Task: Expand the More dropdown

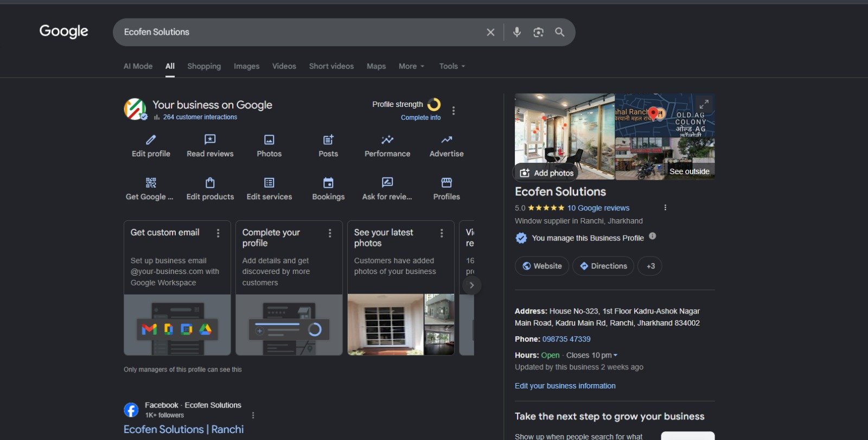Action: coord(411,66)
